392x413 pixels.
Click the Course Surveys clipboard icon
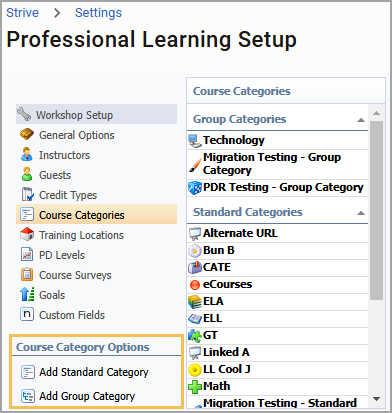pos(27,275)
